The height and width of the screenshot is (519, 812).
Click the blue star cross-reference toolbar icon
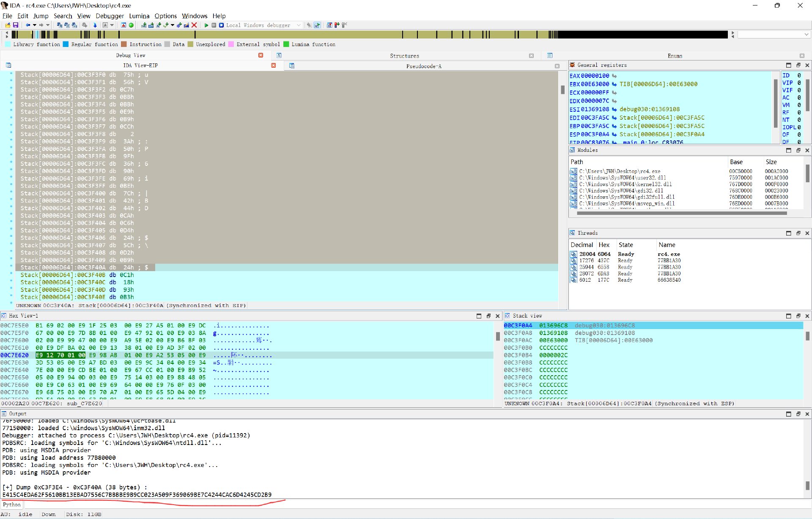click(x=179, y=25)
